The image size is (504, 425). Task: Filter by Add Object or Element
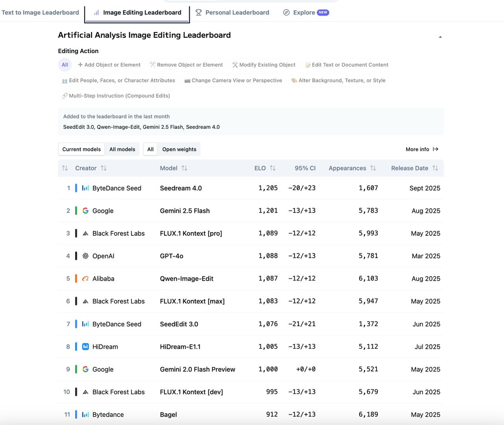click(109, 65)
